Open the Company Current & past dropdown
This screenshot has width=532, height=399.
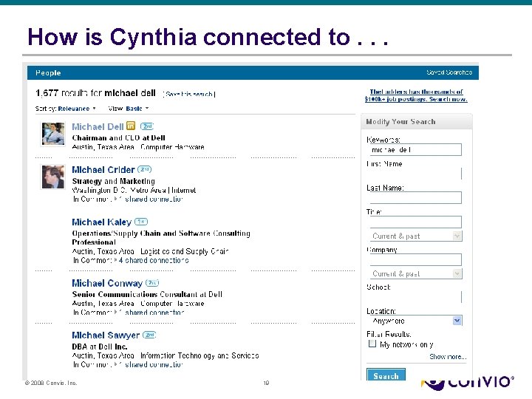coord(416,273)
